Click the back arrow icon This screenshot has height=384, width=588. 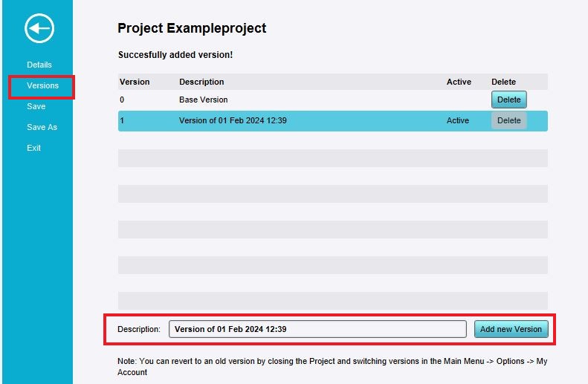pos(39,29)
